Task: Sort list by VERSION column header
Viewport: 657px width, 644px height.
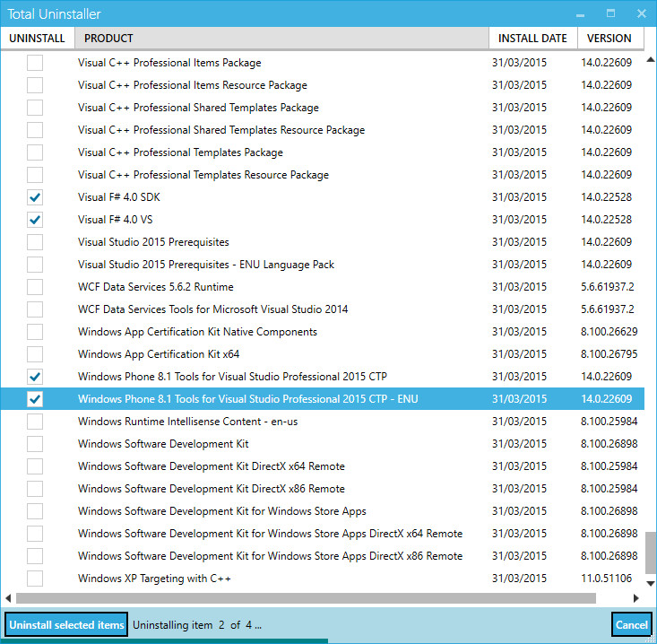Action: tap(610, 39)
